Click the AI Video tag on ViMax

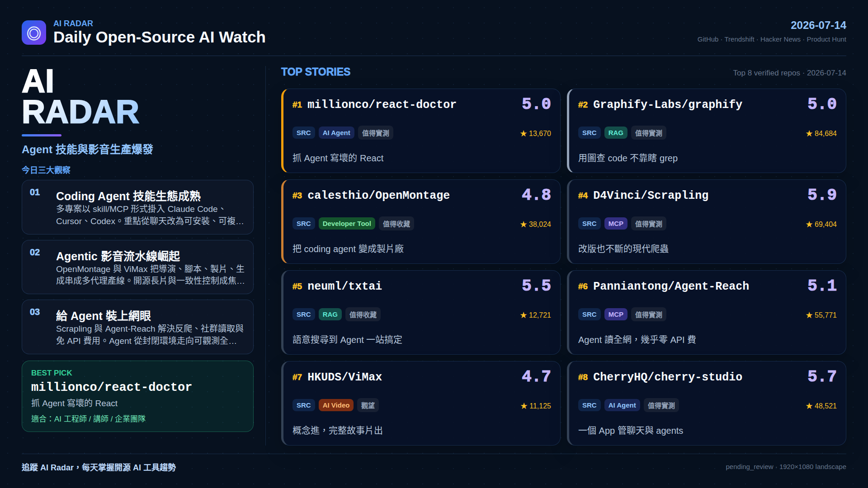(336, 405)
